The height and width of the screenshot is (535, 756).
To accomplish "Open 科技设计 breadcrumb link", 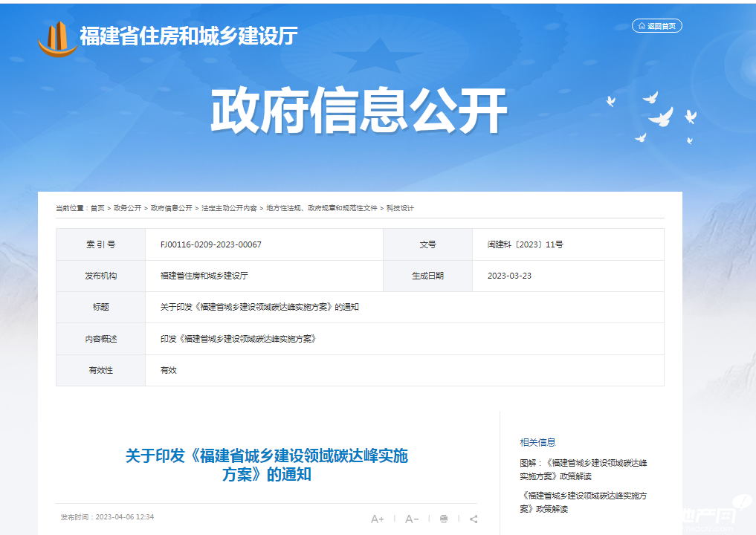I will (x=400, y=208).
